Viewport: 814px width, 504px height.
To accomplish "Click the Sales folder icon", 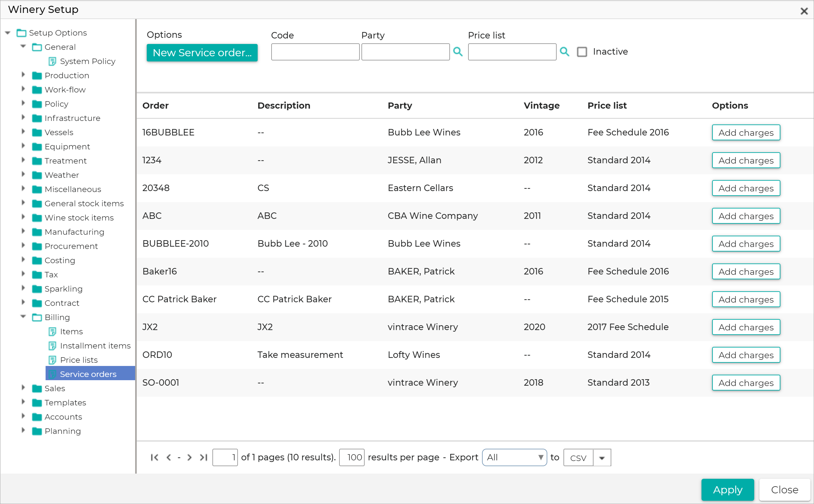I will [37, 389].
